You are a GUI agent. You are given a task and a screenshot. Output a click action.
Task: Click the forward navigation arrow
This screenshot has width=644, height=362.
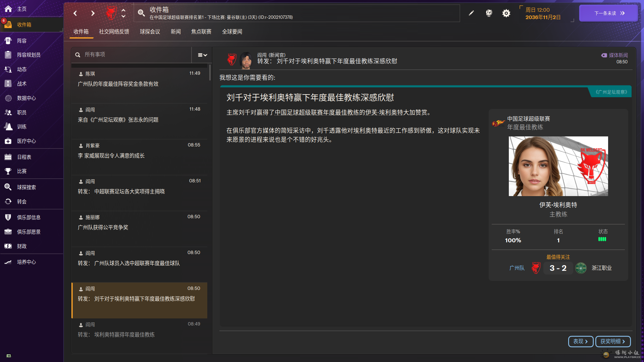tap(93, 13)
